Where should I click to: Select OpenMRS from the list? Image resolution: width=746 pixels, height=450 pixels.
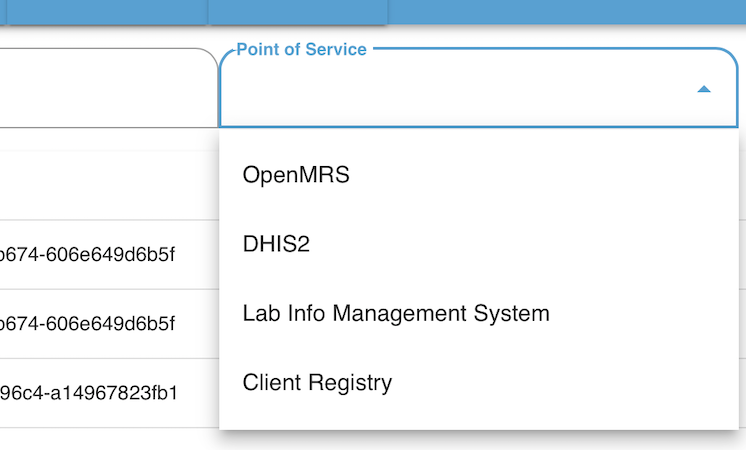(479, 175)
